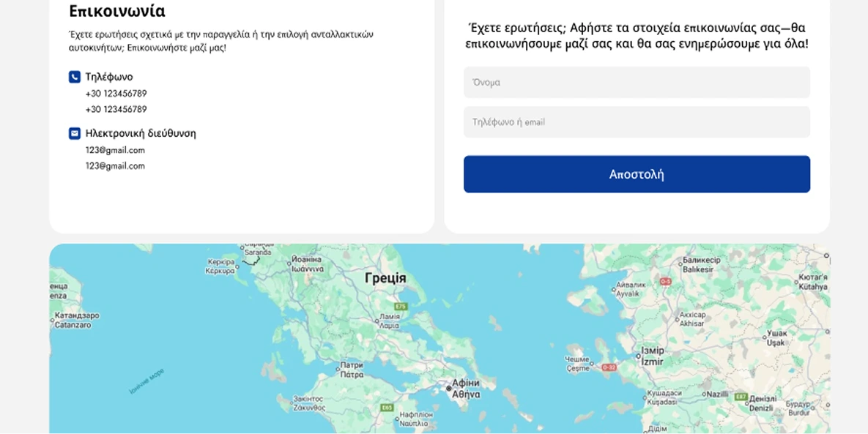This screenshot has height=434, width=868.
Task: Click the E75 highway shield on map
Action: 400,306
